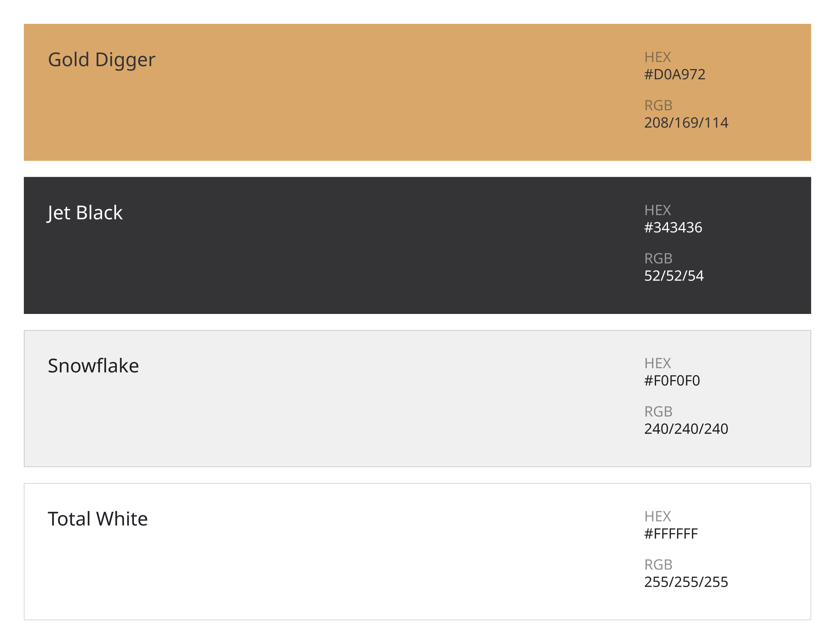Screen dimensions: 835x644
Task: Click the Total White color swatch
Action: (382, 552)
